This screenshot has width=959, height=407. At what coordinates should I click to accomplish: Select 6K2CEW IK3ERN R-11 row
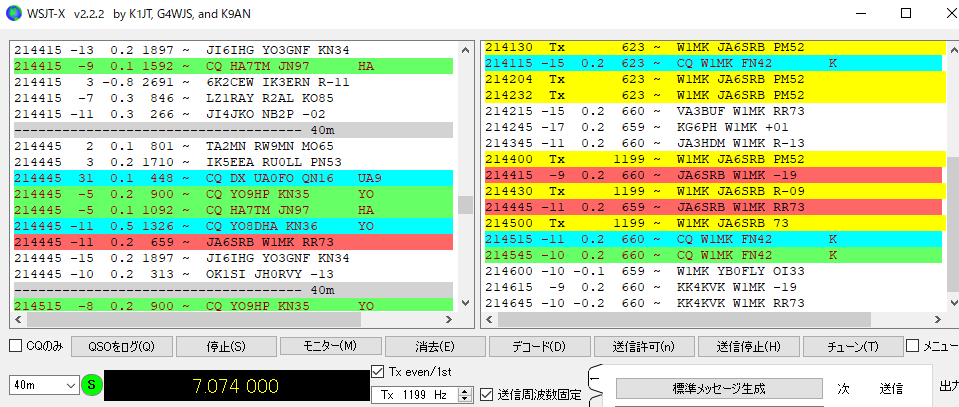233,82
